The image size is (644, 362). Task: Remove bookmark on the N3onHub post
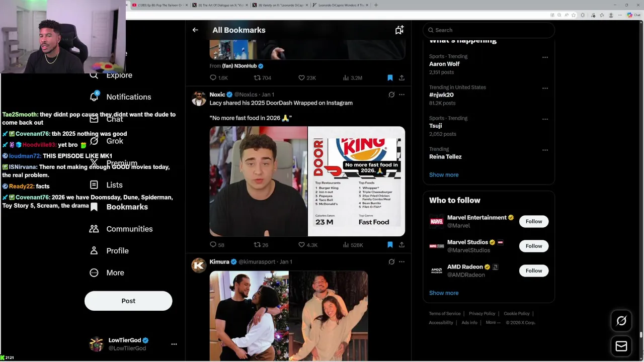click(x=390, y=78)
